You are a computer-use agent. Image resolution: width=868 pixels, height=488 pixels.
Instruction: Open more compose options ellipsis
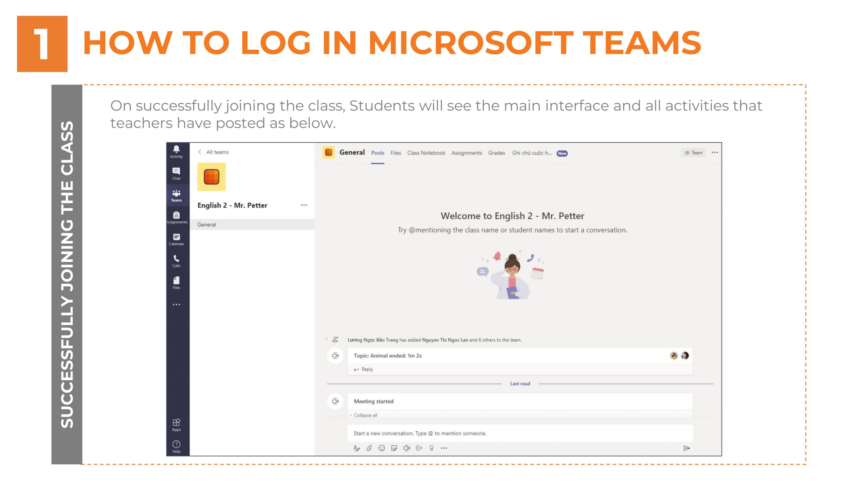point(444,448)
